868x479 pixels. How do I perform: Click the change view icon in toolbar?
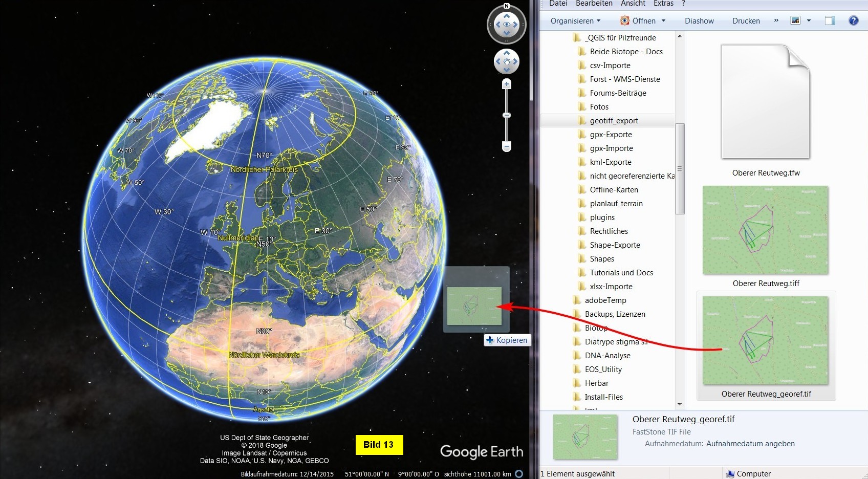(x=795, y=20)
